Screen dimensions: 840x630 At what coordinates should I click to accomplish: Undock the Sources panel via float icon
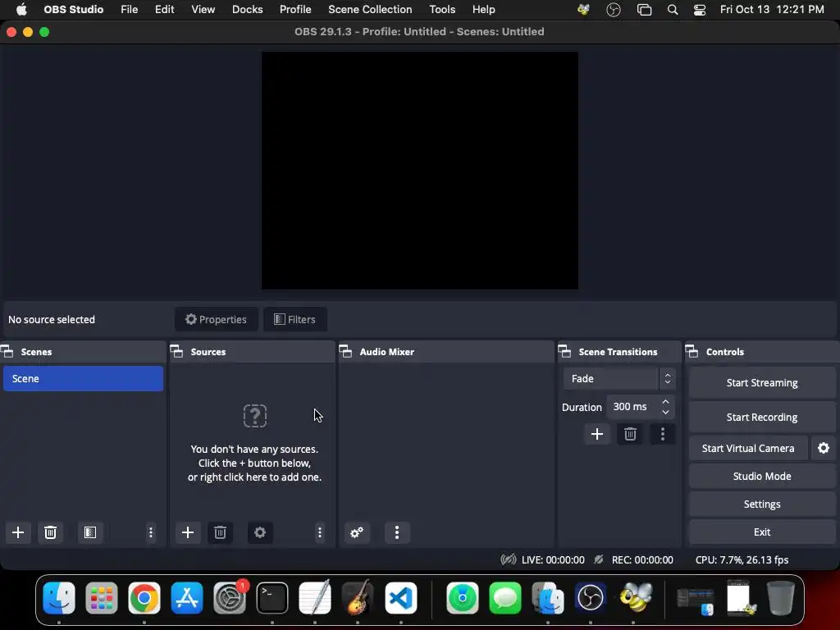[177, 351]
